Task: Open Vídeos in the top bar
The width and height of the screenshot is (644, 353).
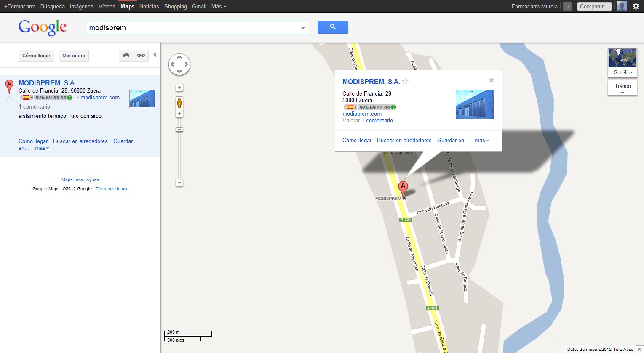Action: tap(107, 6)
